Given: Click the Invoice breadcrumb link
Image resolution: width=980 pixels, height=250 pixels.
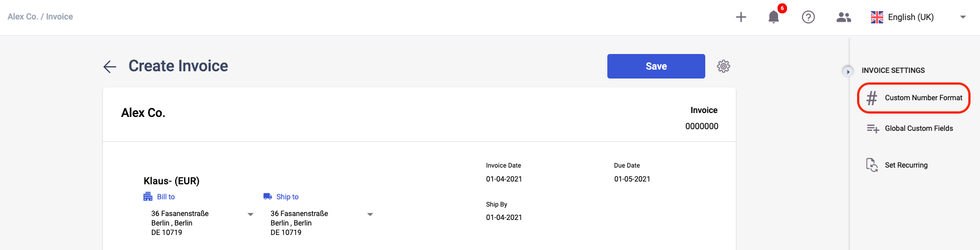Looking at the screenshot, I should [60, 17].
